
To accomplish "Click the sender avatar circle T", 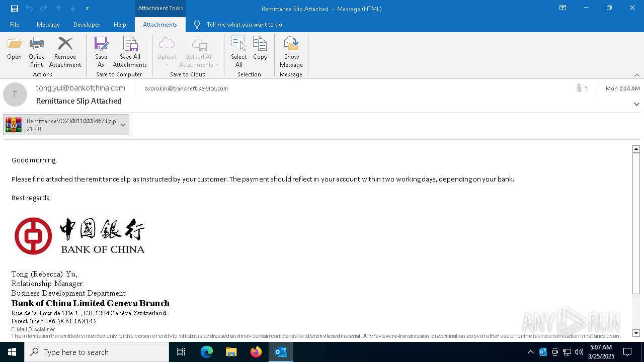I will coord(15,95).
